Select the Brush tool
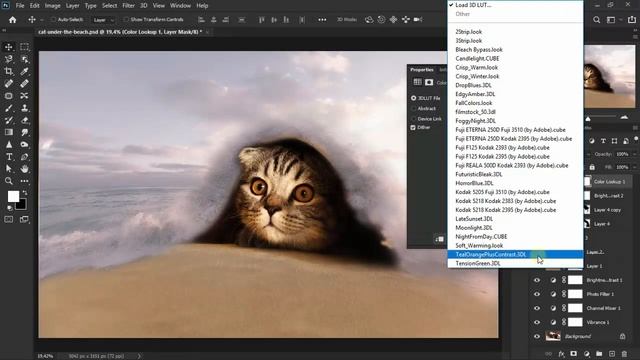Viewport: 640px width, 360px height. pyautogui.click(x=9, y=108)
